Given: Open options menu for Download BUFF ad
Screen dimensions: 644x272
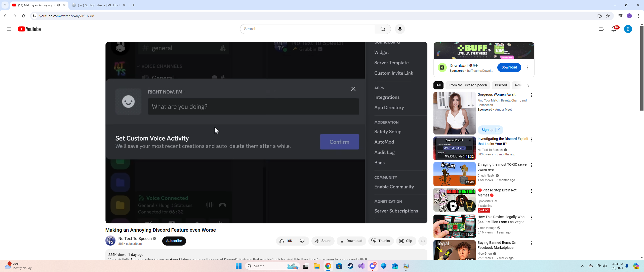Looking at the screenshot, I should tap(528, 67).
